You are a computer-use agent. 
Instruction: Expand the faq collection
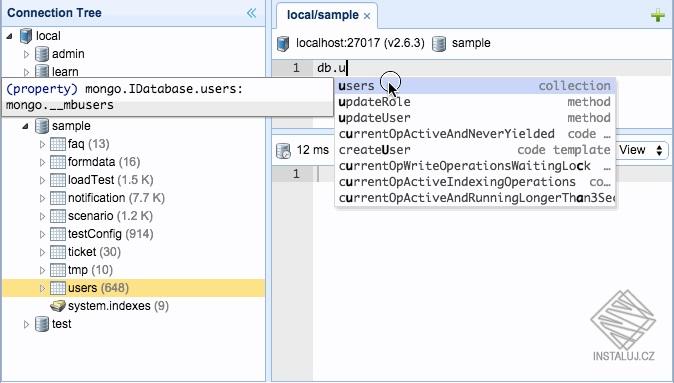(42, 144)
